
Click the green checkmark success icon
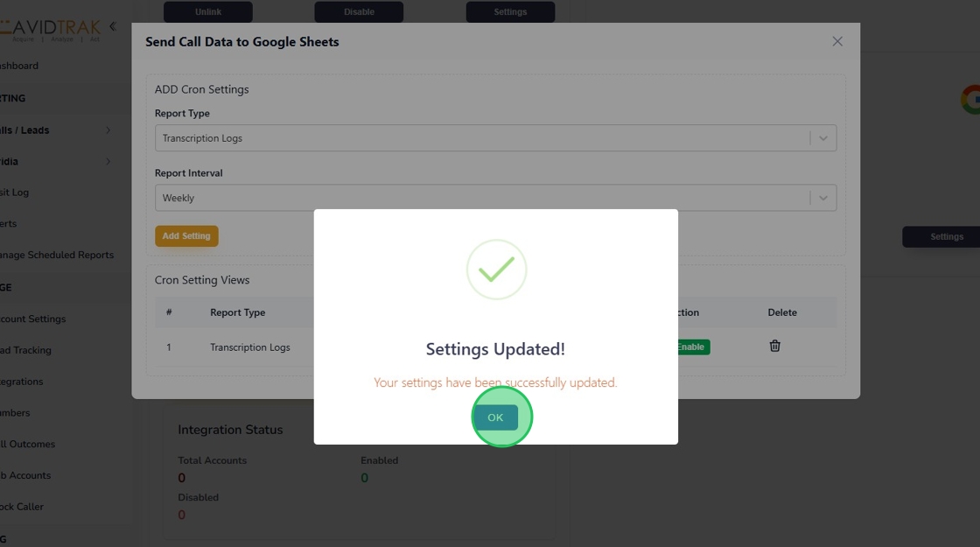pos(496,270)
